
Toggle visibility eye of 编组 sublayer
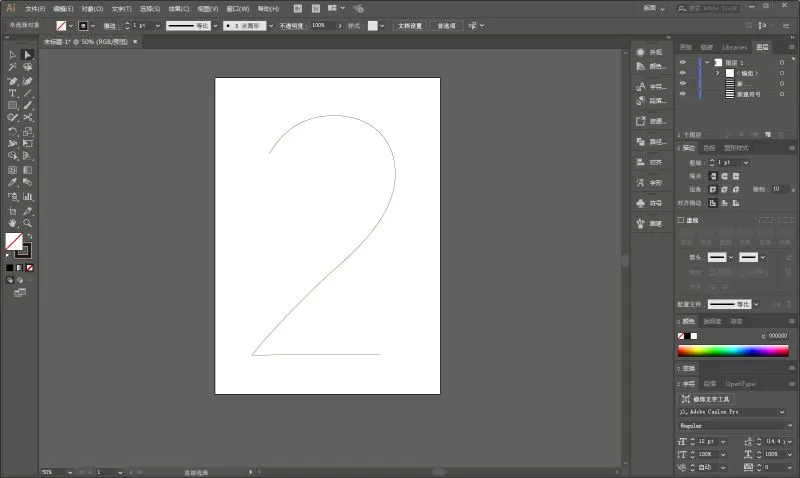pos(683,73)
